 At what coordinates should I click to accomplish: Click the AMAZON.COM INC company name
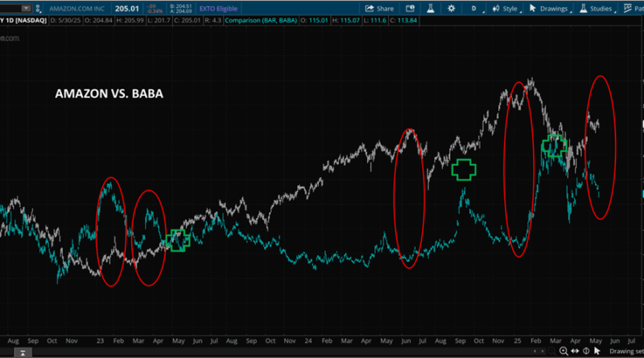(76, 9)
